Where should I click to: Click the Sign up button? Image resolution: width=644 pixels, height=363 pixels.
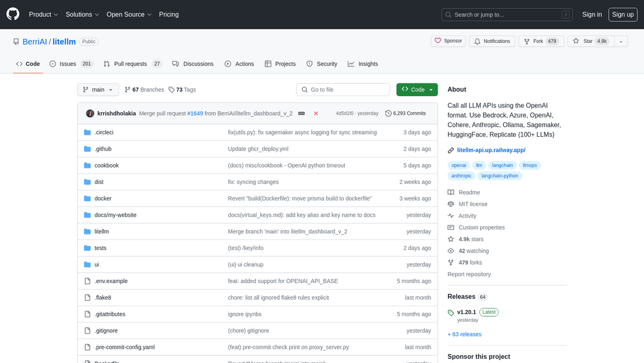(x=623, y=14)
